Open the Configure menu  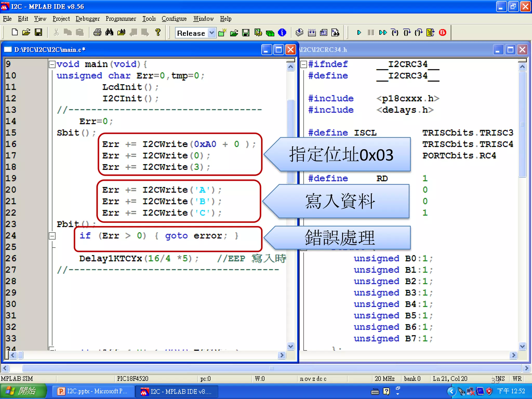point(174,19)
